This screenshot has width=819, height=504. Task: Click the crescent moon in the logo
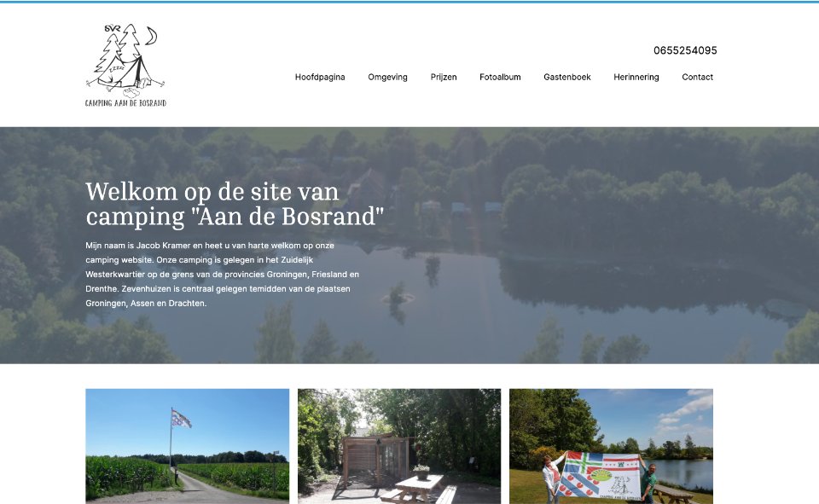[150, 36]
